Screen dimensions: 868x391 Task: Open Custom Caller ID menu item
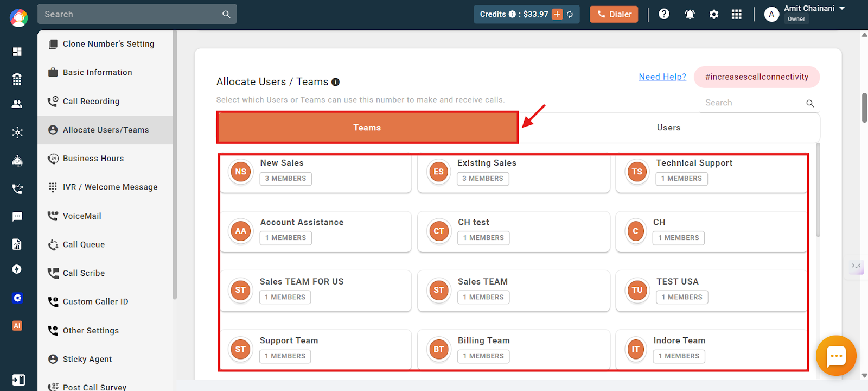click(x=105, y=302)
